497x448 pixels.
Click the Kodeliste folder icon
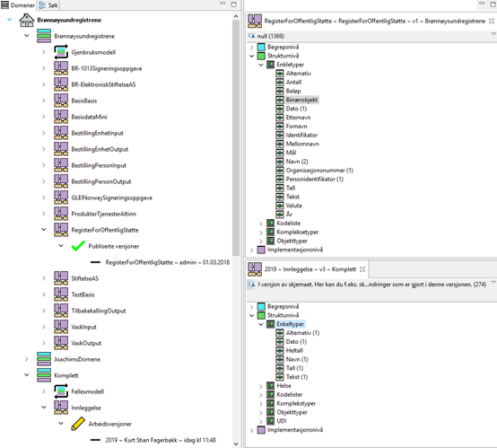[x=270, y=223]
